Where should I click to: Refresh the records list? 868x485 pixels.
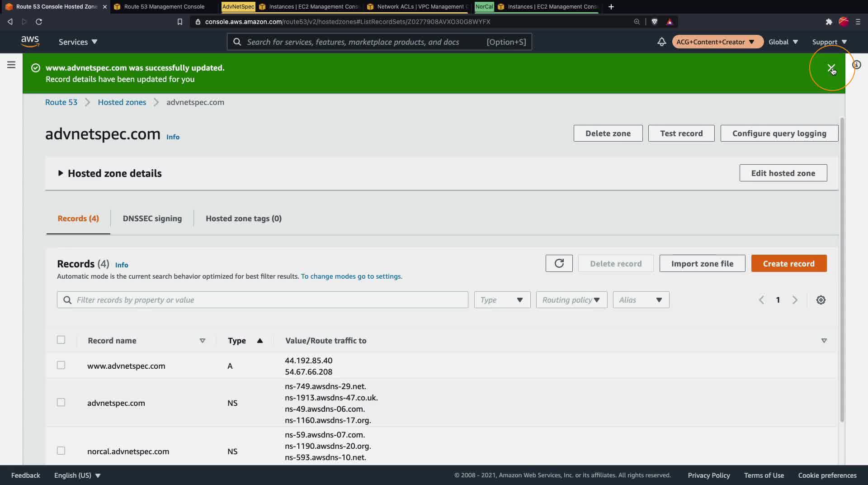[x=559, y=263]
